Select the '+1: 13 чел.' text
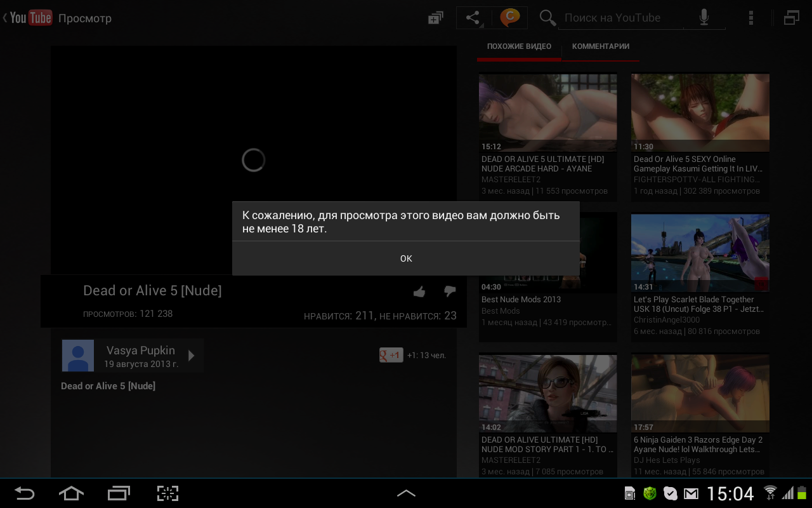The width and height of the screenshot is (812, 508). [x=426, y=356]
